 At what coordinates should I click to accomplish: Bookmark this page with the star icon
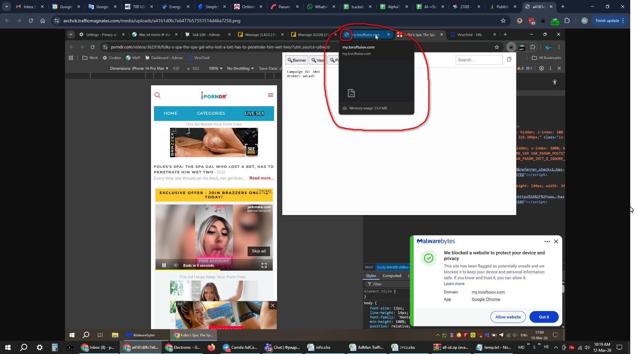tap(503, 21)
